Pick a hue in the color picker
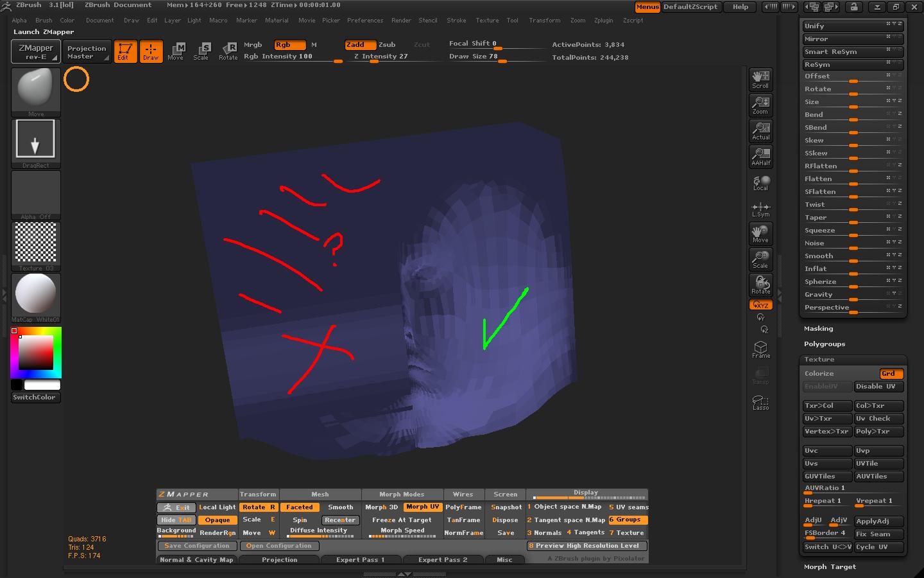 click(36, 353)
